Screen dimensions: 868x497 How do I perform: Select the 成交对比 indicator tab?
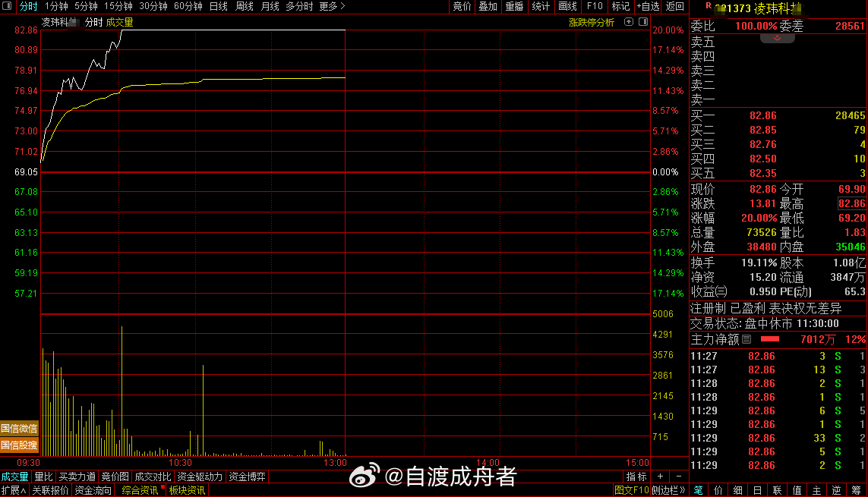click(x=153, y=477)
